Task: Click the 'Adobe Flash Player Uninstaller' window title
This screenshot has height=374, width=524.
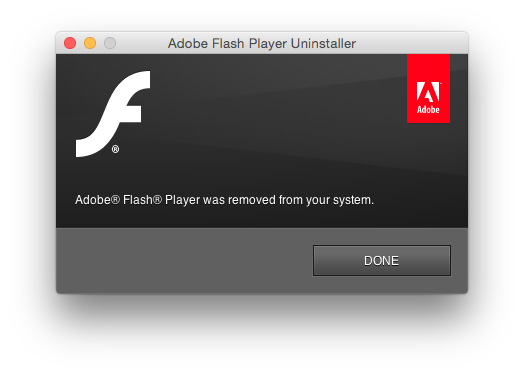Action: tap(262, 43)
